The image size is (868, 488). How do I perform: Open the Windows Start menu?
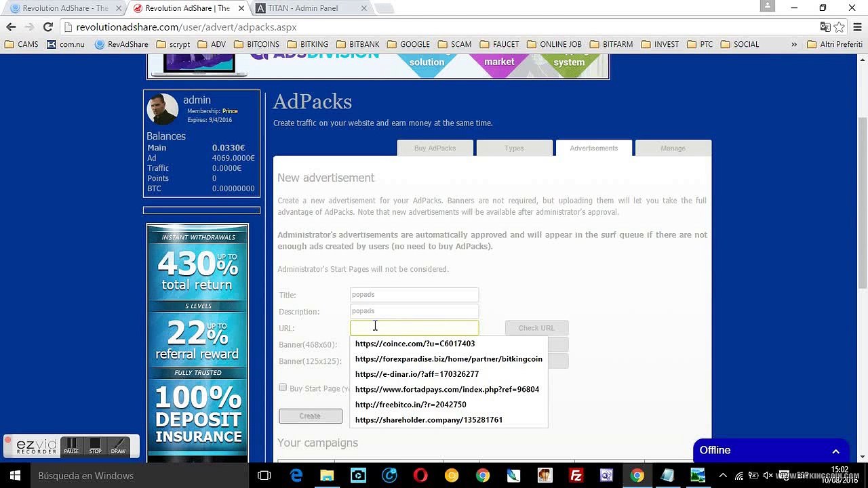click(x=15, y=475)
